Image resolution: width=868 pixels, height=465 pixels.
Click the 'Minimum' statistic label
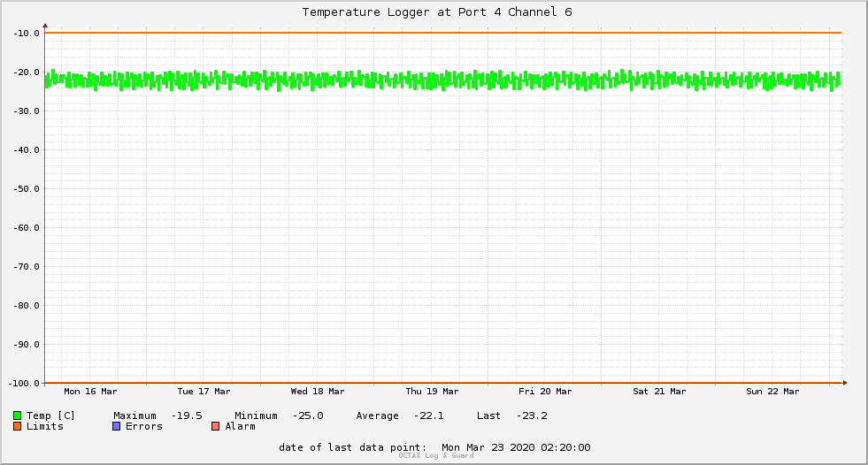(256, 415)
